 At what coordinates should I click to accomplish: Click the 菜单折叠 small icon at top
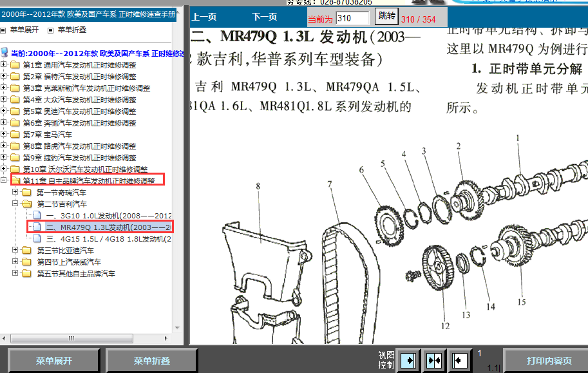51,30
